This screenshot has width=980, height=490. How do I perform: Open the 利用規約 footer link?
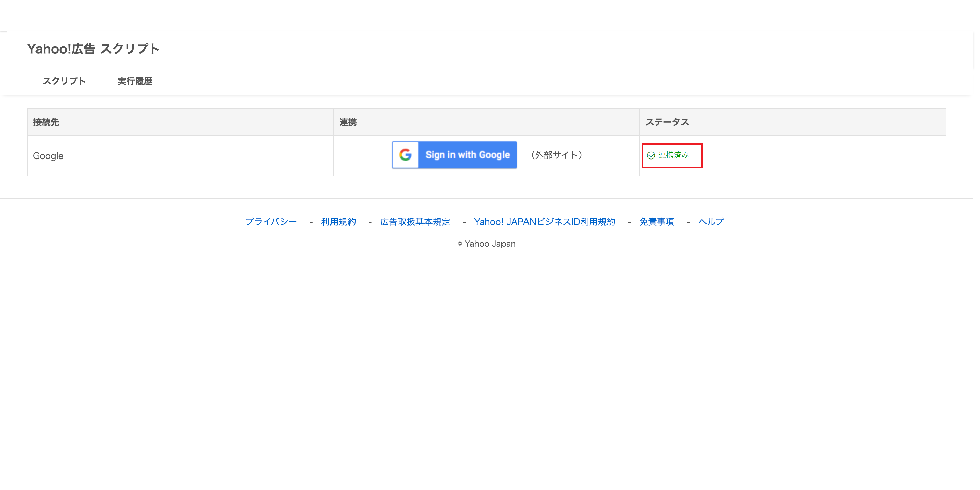coord(339,221)
